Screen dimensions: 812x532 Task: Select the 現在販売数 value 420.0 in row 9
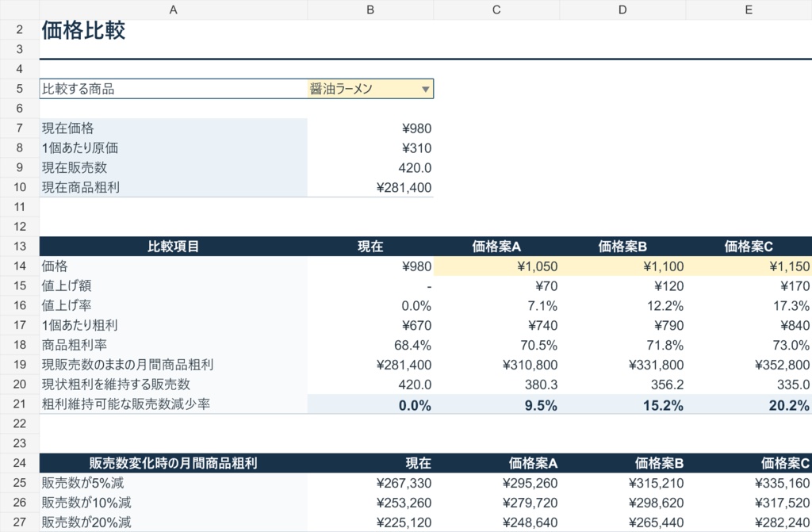click(370, 167)
